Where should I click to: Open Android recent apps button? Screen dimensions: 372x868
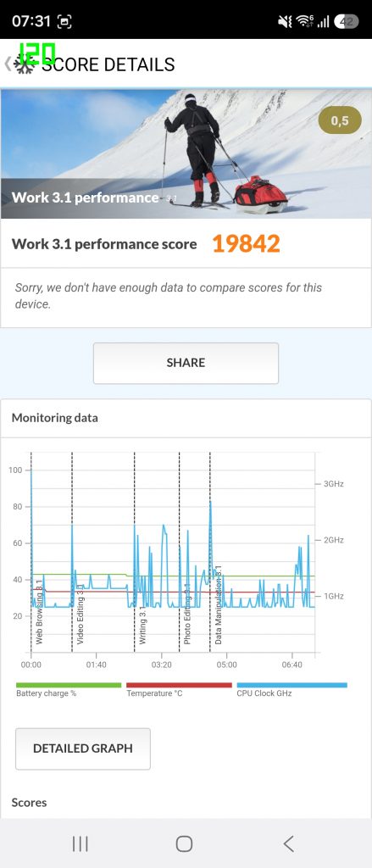click(x=81, y=843)
